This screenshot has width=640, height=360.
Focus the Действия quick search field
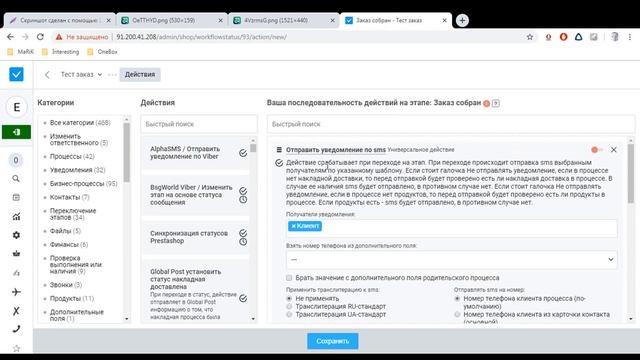point(199,124)
